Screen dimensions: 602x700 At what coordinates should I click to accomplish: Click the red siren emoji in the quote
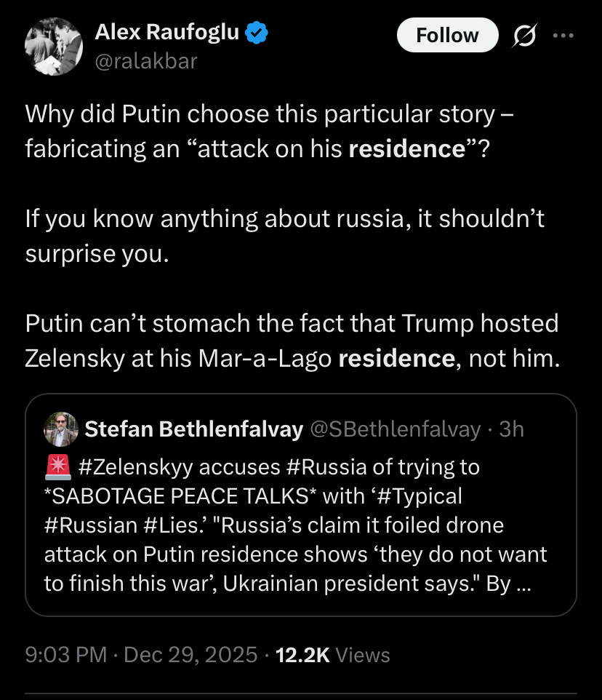coord(57,466)
